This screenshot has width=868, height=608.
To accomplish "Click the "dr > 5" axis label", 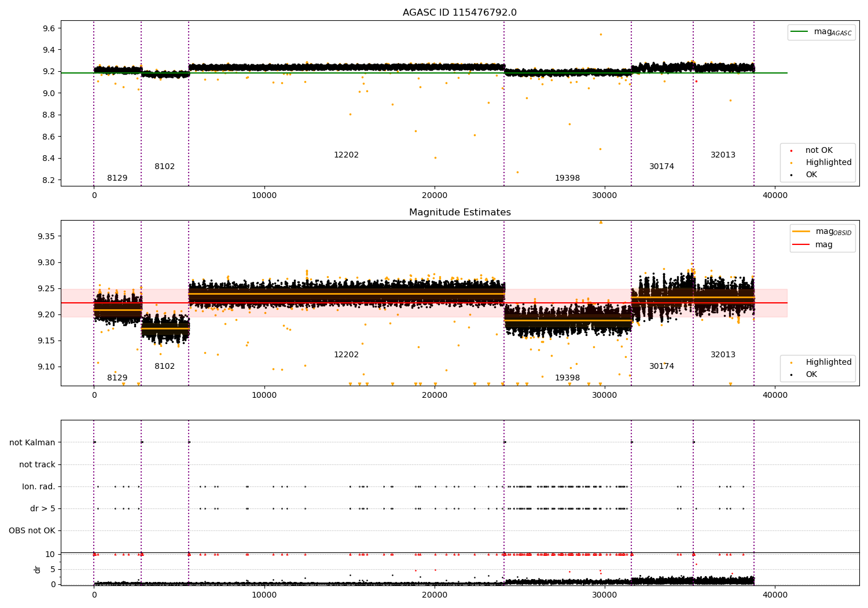I will coord(43,509).
